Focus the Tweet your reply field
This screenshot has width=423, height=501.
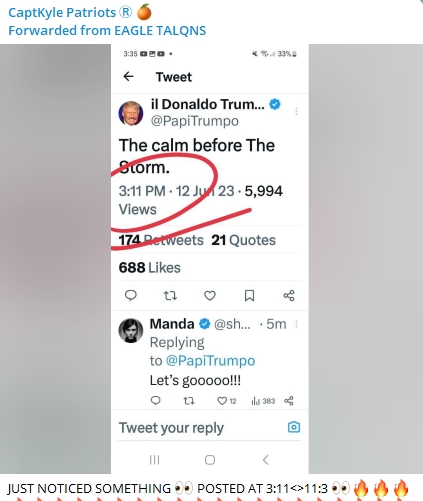point(200,428)
